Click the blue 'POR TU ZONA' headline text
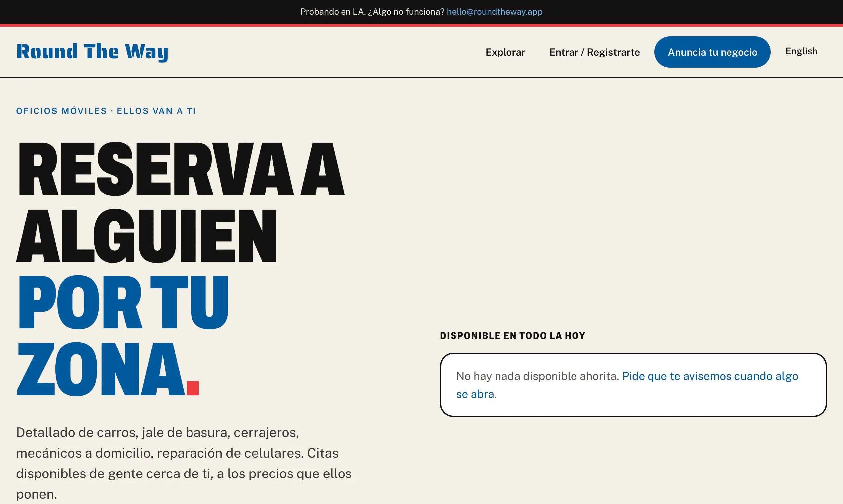Image resolution: width=843 pixels, height=504 pixels. pyautogui.click(x=122, y=336)
